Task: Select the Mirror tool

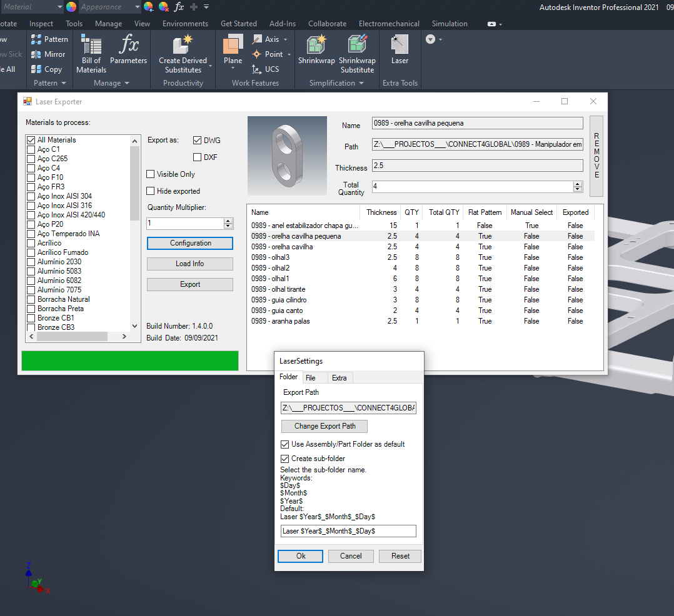Action: click(x=49, y=54)
